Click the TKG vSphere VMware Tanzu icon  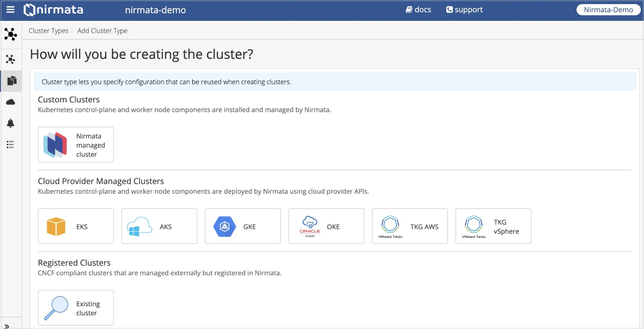pyautogui.click(x=474, y=227)
